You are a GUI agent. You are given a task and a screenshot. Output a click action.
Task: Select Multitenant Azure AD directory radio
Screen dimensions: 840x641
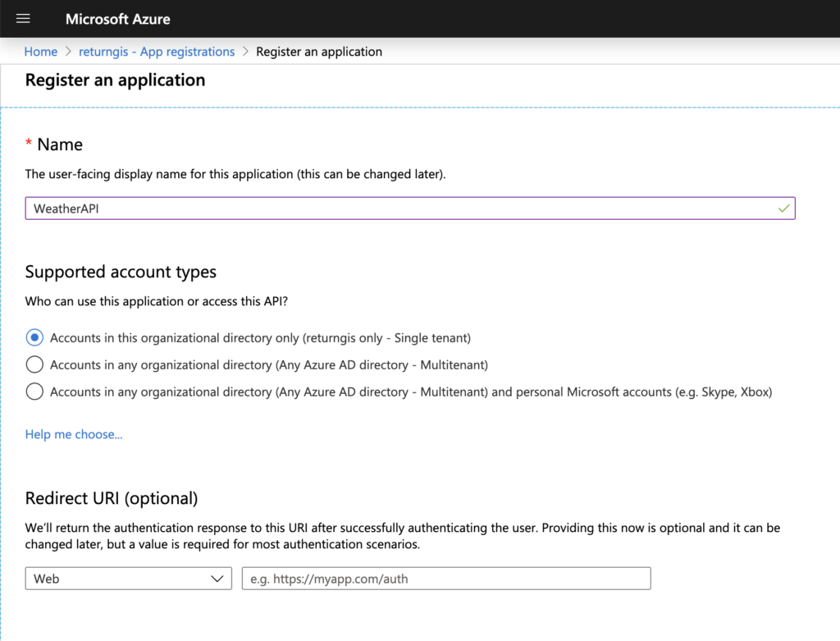click(x=34, y=364)
